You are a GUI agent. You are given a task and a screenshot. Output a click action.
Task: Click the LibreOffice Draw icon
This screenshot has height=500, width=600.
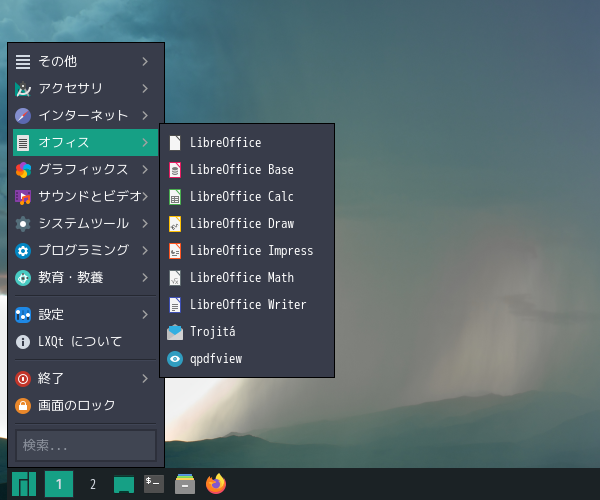175,224
